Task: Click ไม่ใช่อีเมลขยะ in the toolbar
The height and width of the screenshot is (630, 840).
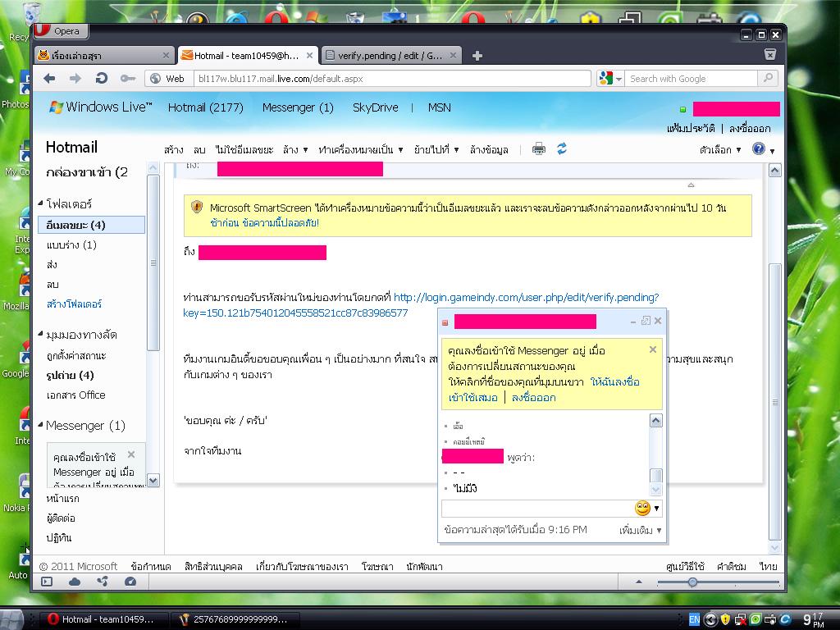Action: click(244, 149)
